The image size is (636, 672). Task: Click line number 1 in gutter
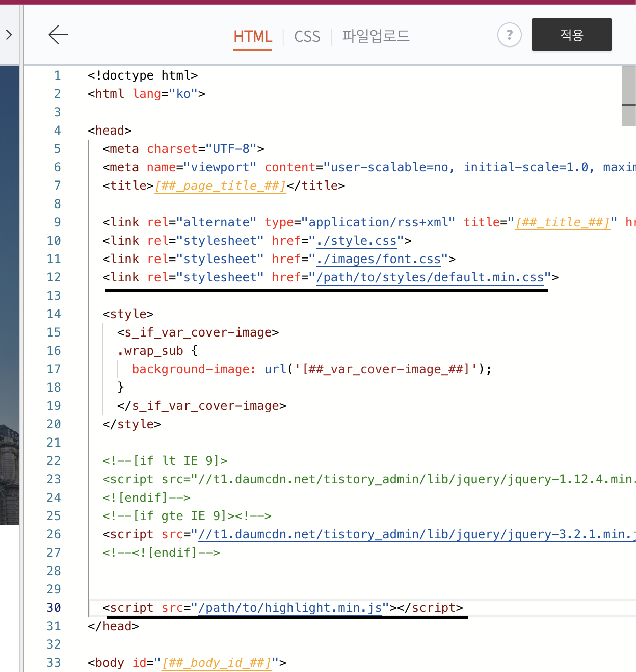point(57,75)
